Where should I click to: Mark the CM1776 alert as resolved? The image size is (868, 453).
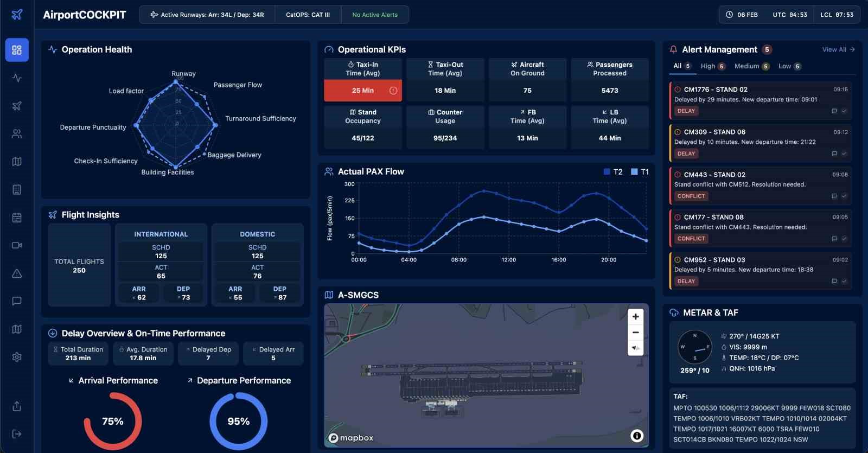pyautogui.click(x=844, y=111)
